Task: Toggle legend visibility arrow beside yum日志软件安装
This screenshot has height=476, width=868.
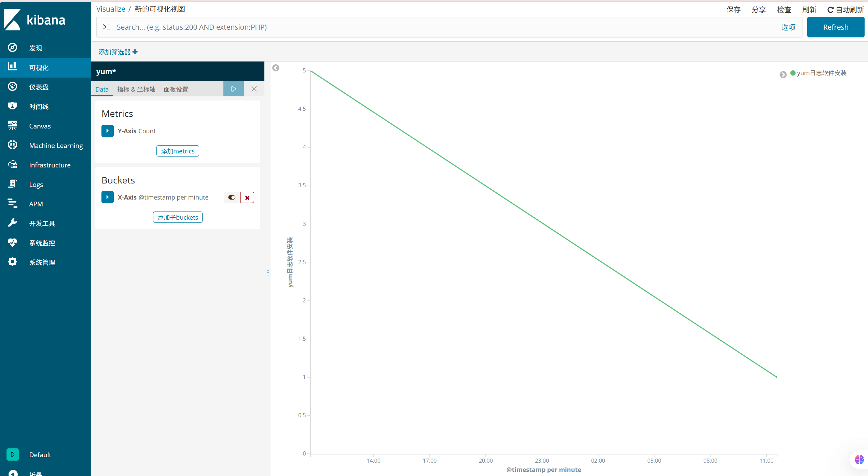Action: click(x=783, y=74)
